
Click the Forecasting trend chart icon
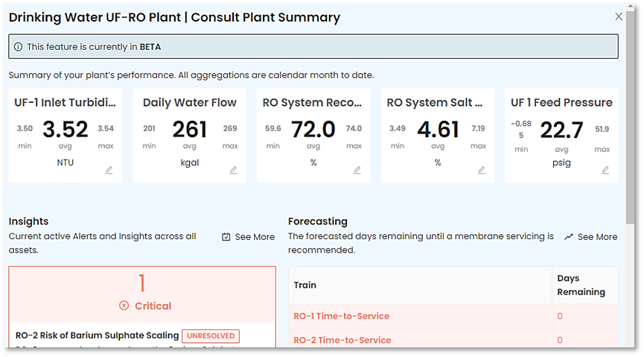point(569,237)
